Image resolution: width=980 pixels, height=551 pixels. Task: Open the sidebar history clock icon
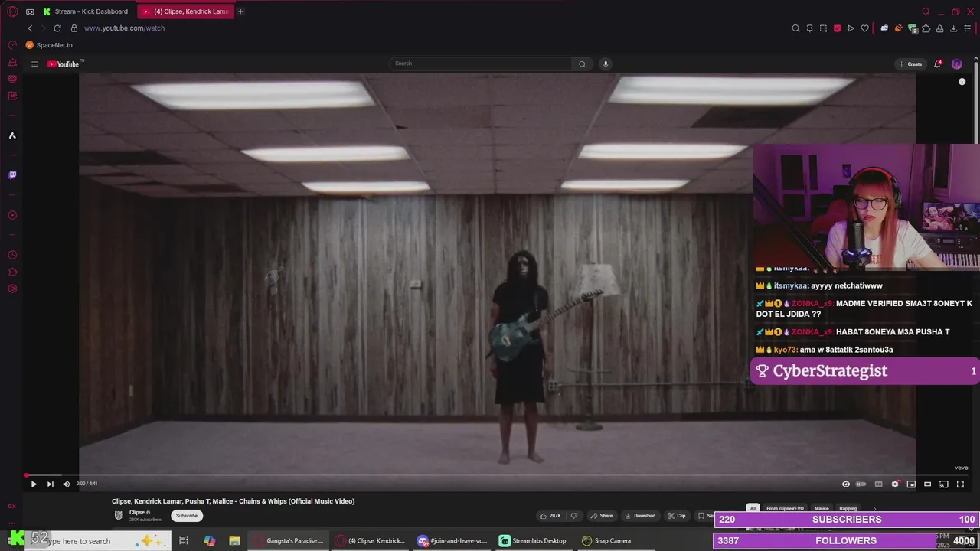tap(12, 255)
